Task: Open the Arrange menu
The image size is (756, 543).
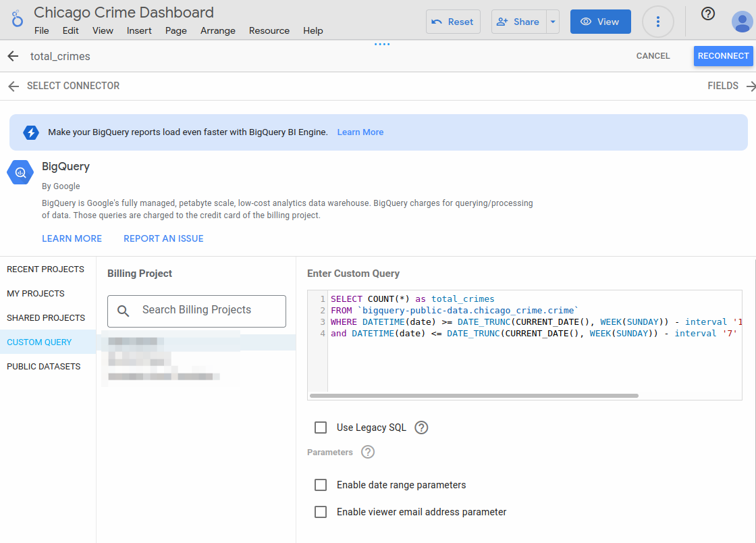Action: tap(218, 30)
